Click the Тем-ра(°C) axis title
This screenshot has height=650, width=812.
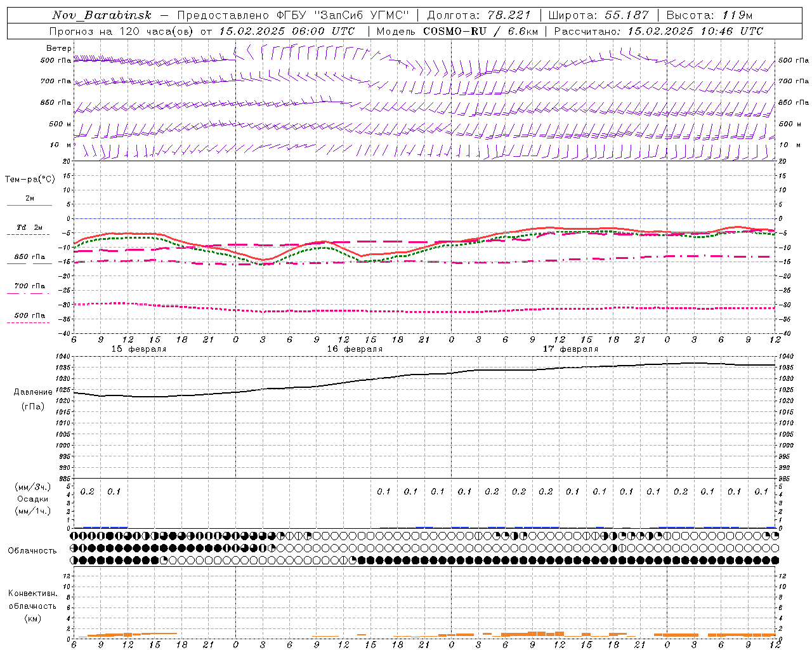[x=30, y=180]
